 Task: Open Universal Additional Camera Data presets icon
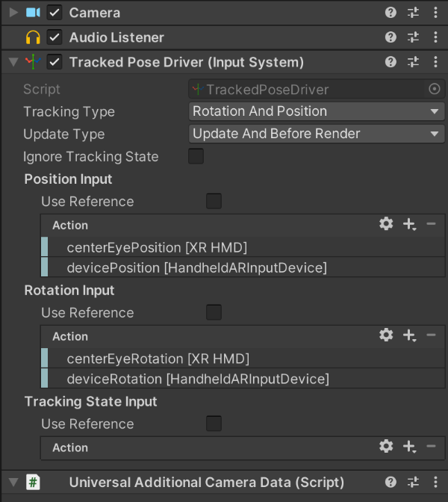413,482
